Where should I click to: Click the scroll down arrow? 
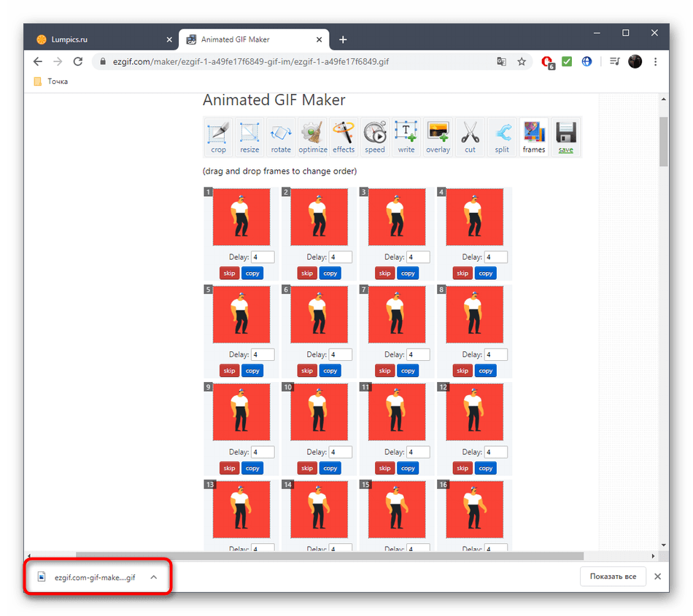pos(663,545)
